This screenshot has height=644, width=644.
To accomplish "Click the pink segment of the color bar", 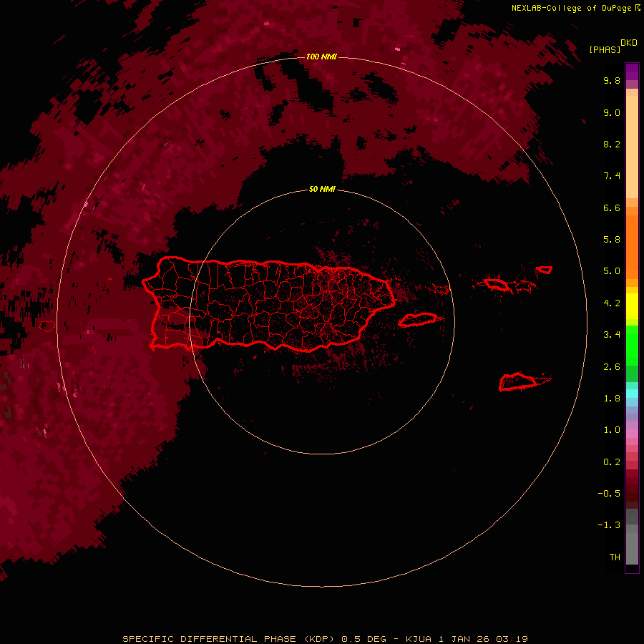I will pyautogui.click(x=632, y=434).
